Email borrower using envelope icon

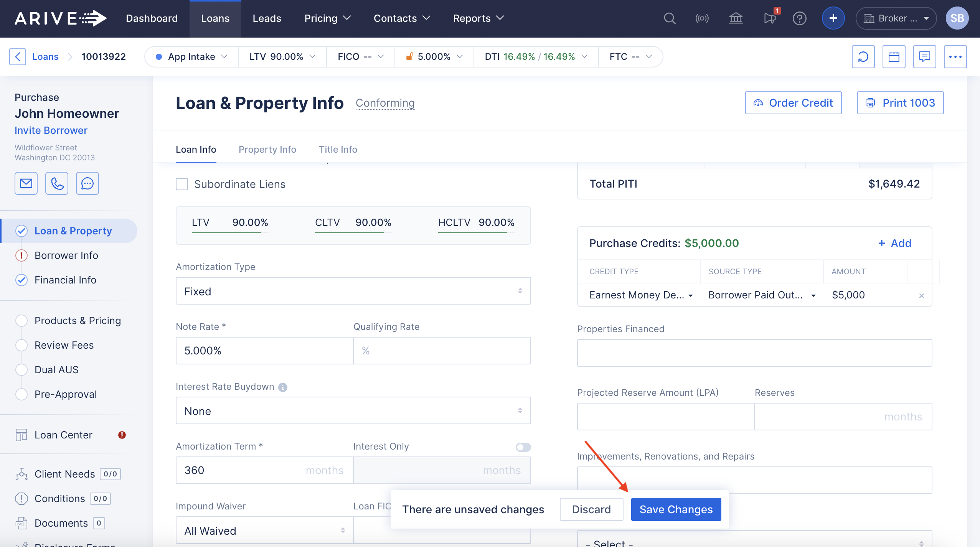pyautogui.click(x=26, y=183)
